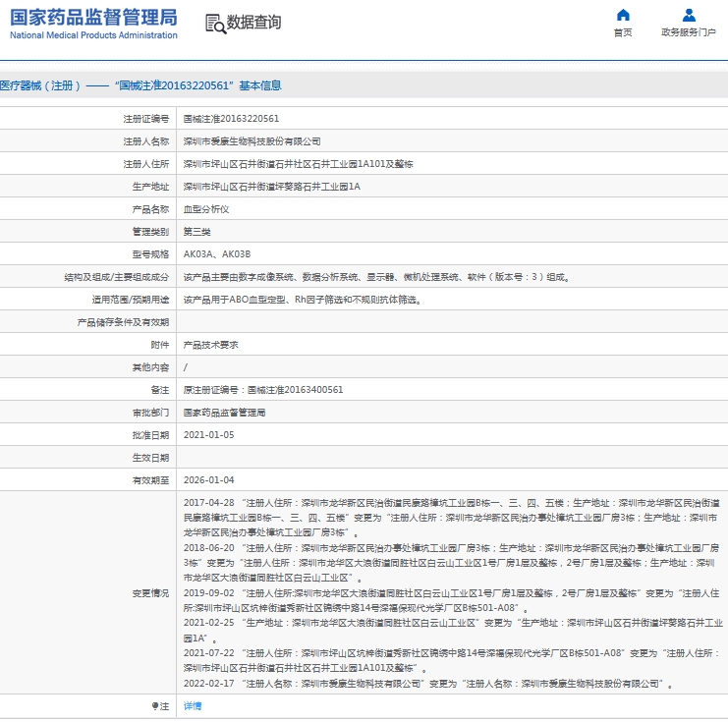Click the 2022-02-17 change record entry
Screen dimensions: 728x722
tap(428, 684)
